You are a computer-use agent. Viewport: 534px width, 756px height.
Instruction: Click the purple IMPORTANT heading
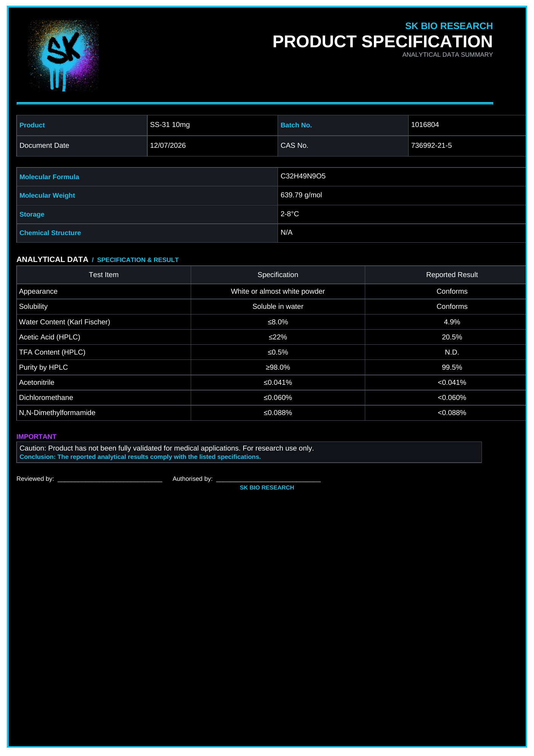[36, 437]
